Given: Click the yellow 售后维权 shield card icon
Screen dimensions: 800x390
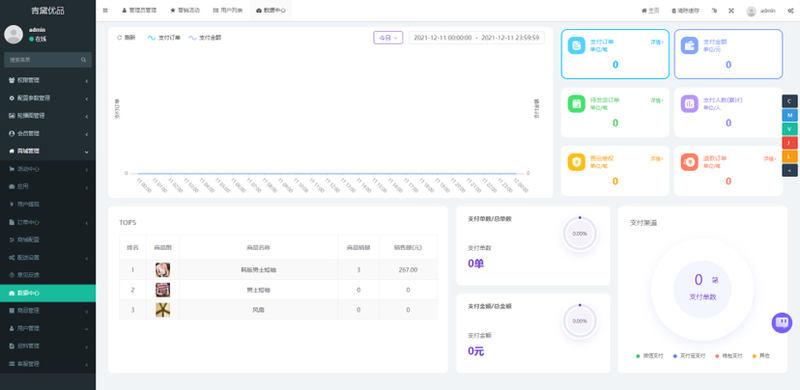Looking at the screenshot, I should pos(576,162).
